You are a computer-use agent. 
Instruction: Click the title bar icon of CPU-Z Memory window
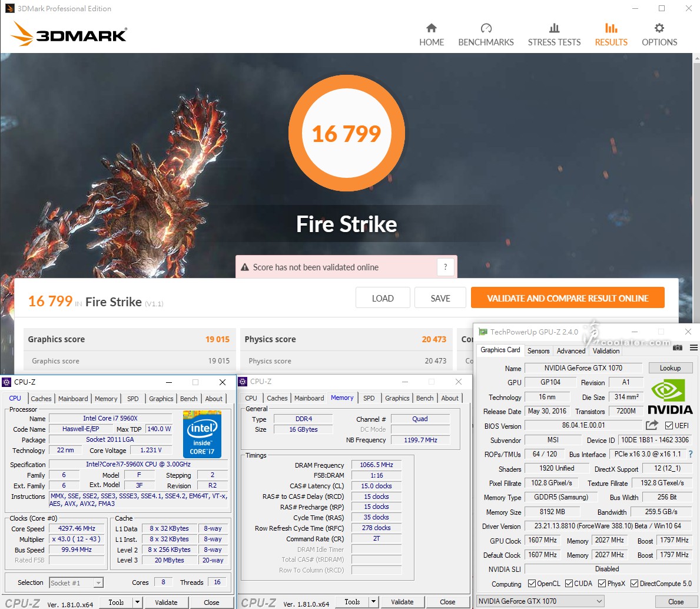243,382
